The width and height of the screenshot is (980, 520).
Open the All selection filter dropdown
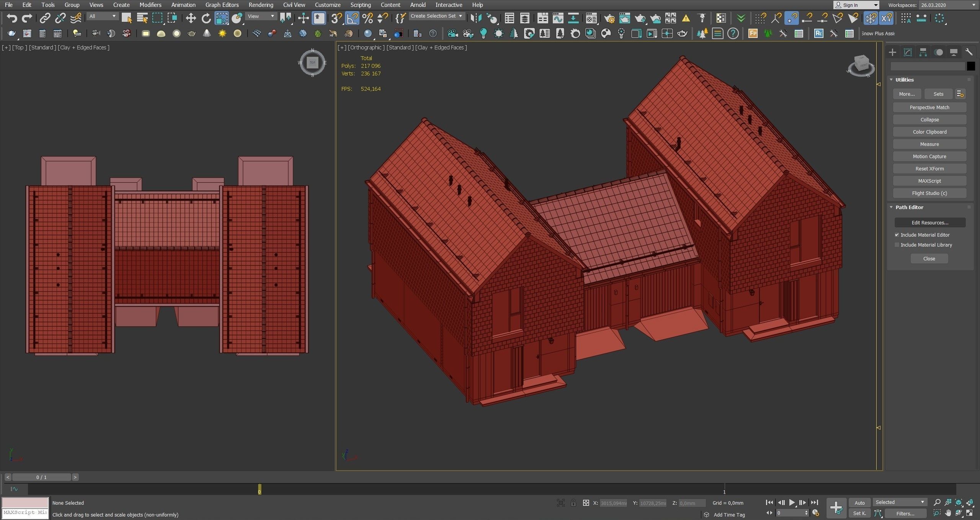[x=102, y=16]
